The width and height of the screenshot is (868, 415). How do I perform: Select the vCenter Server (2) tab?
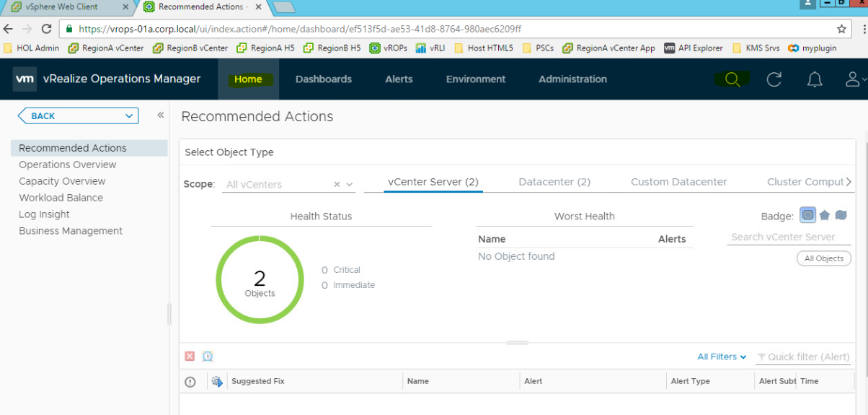(433, 182)
